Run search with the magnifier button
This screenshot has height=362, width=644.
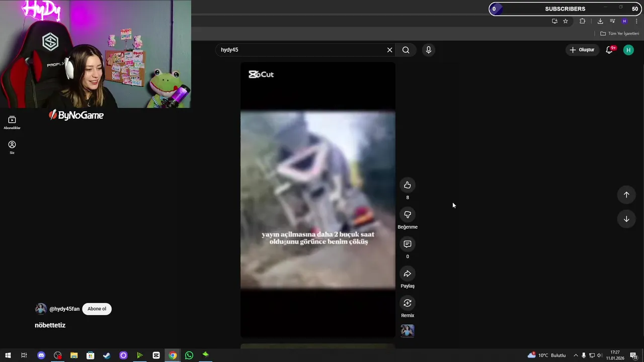(406, 50)
